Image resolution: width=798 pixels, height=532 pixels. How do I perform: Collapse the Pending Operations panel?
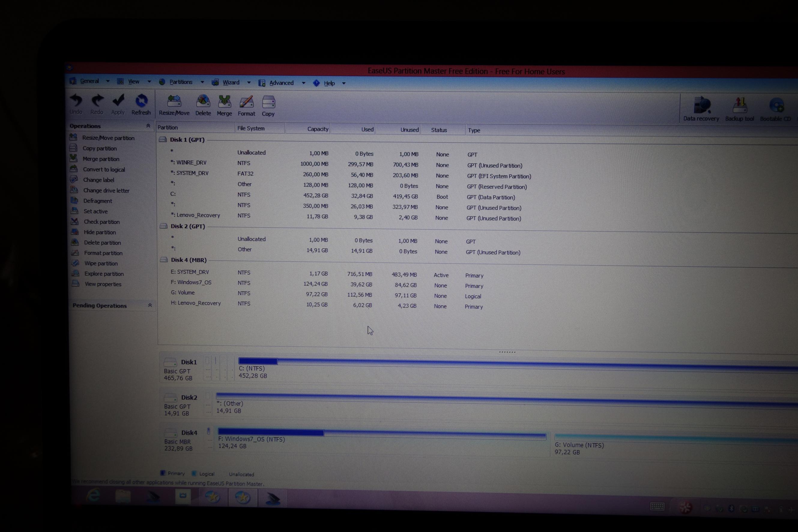[x=150, y=305]
